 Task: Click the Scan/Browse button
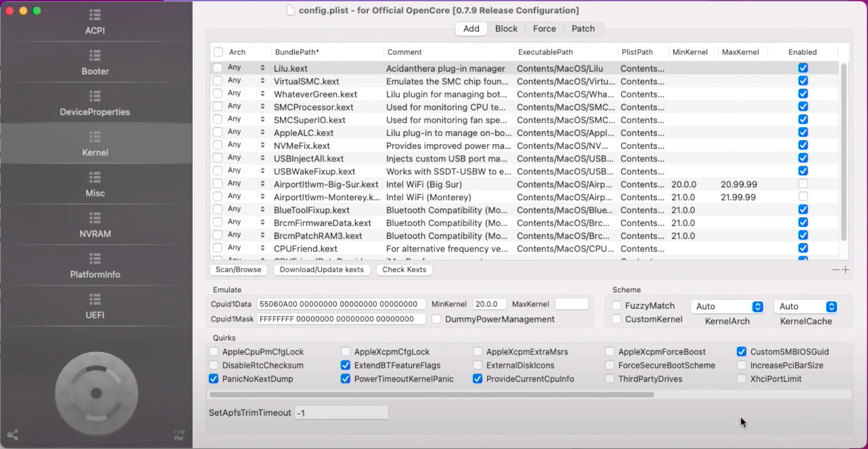click(x=238, y=270)
